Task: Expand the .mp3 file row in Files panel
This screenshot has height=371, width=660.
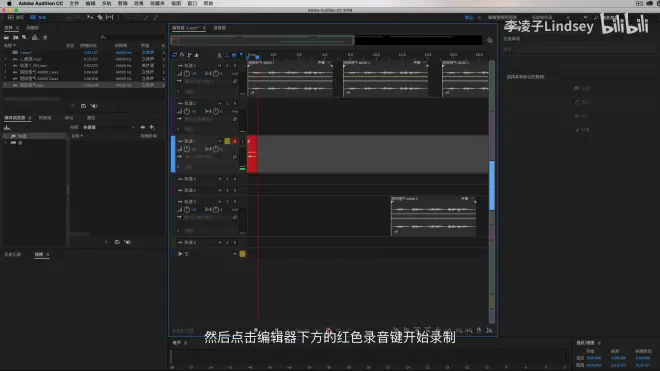Action: pyautogui.click(x=5, y=59)
